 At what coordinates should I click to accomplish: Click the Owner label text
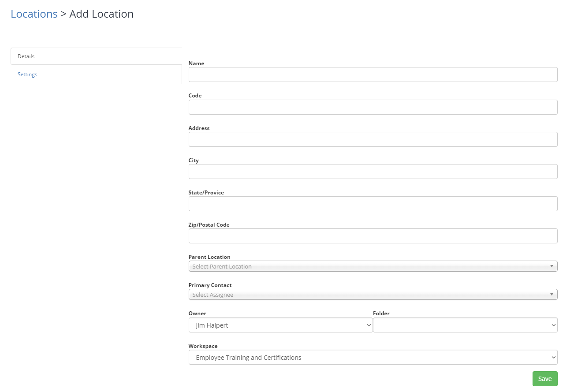tap(197, 314)
